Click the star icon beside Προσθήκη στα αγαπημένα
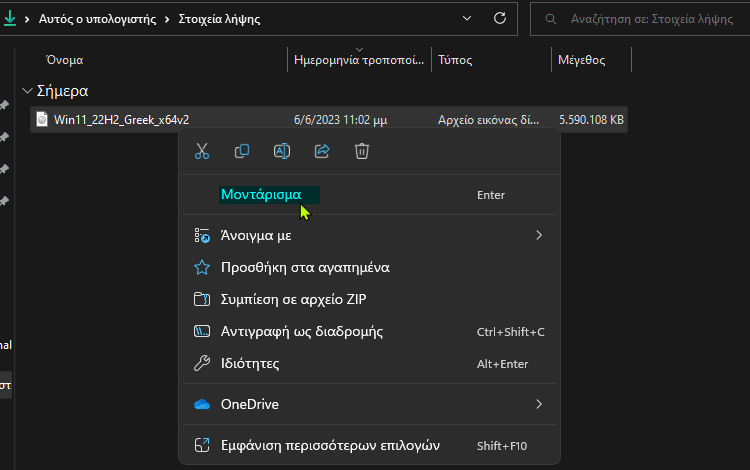The height and width of the screenshot is (470, 750). coord(202,267)
